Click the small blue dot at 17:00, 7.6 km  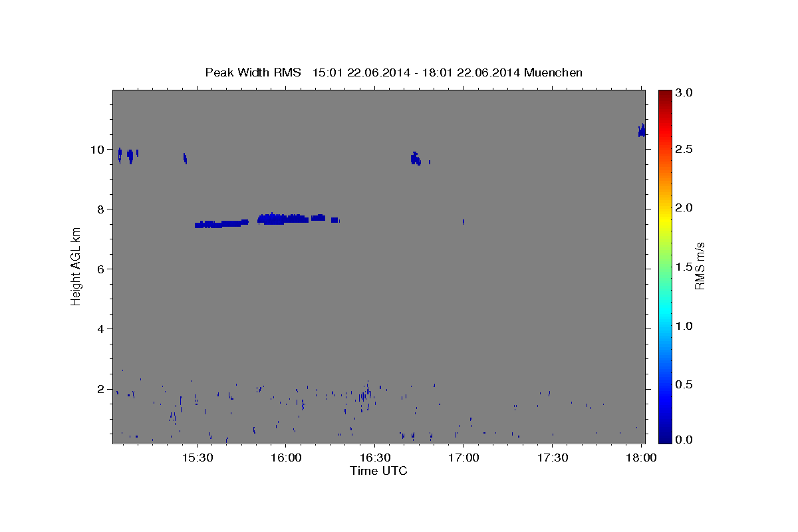coord(464,221)
